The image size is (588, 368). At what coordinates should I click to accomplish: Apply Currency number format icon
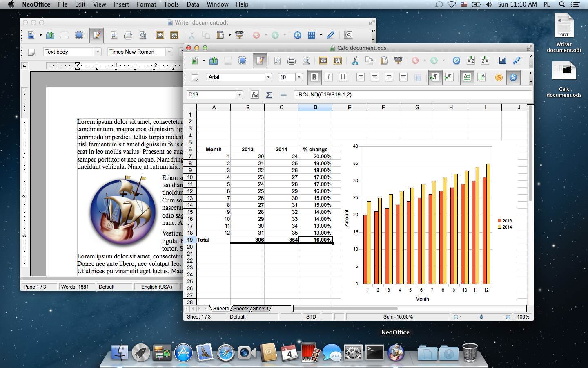[499, 77]
